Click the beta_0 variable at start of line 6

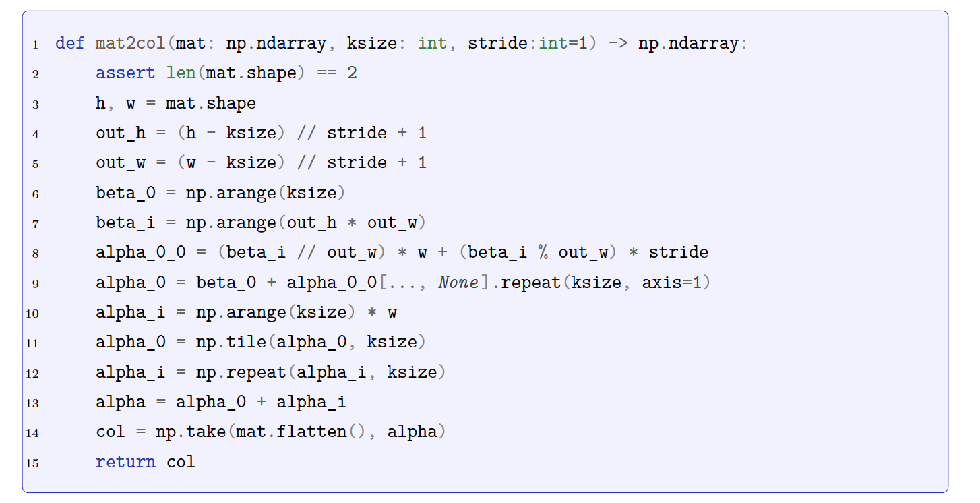pos(125,194)
